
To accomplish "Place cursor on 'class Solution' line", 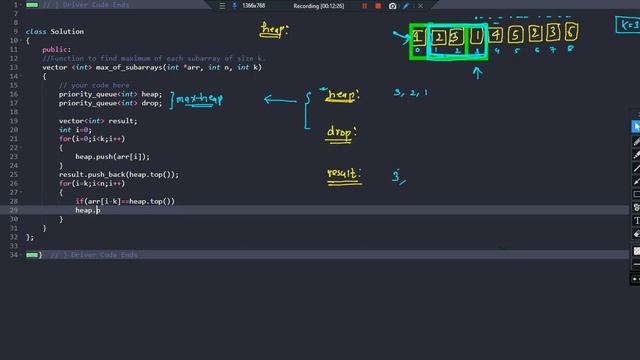I will point(55,31).
